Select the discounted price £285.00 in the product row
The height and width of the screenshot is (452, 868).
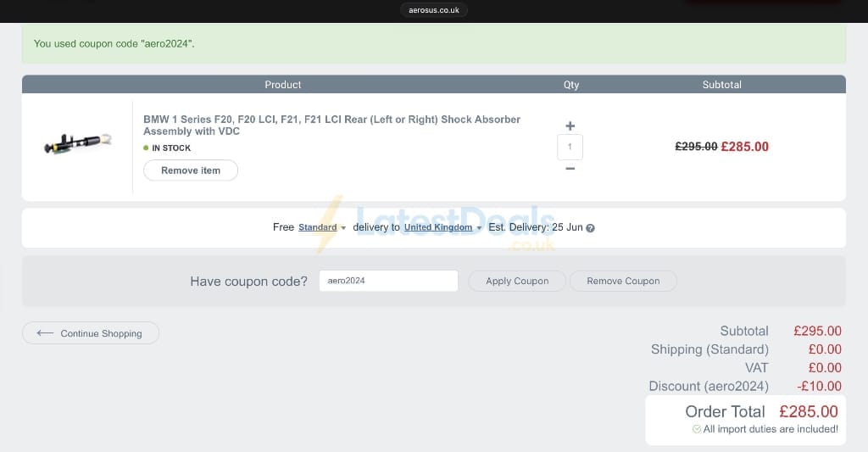(744, 147)
